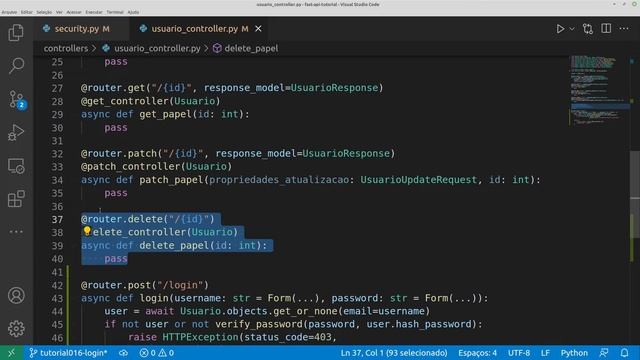Click UsuarioUpdateRequest on line 34
This screenshot has height=360, width=640.
[x=418, y=180]
